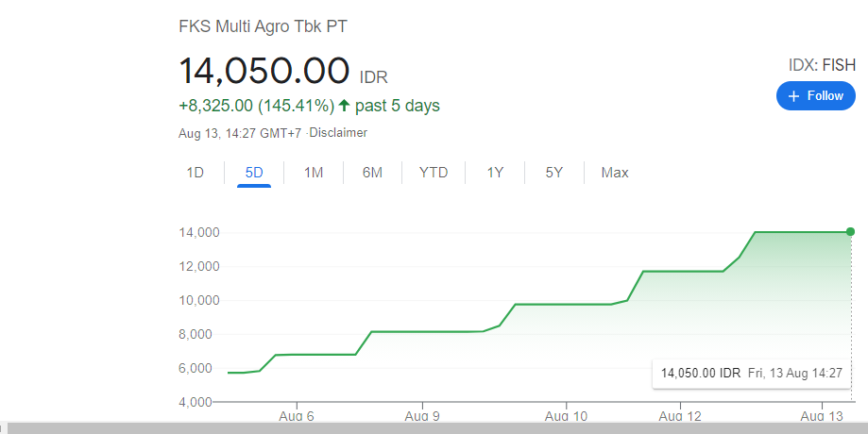This screenshot has height=434, width=868.
Task: Click the plus icon in Follow
Action: click(793, 96)
